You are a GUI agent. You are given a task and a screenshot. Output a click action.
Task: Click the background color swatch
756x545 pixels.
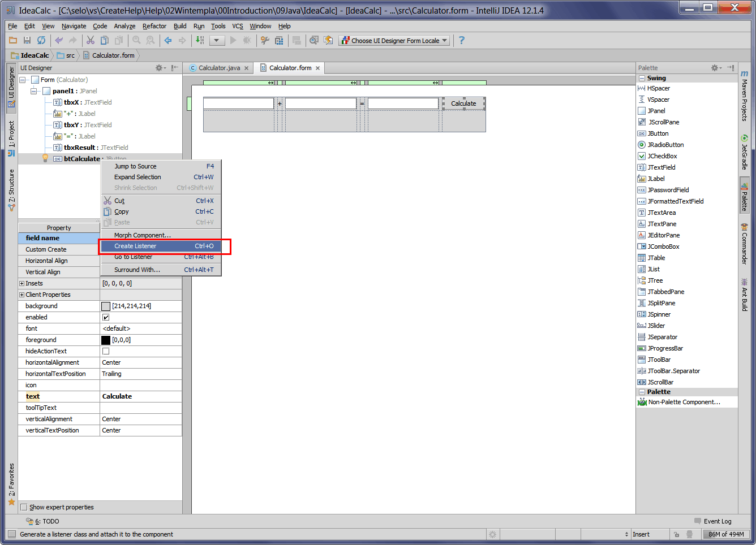(106, 306)
